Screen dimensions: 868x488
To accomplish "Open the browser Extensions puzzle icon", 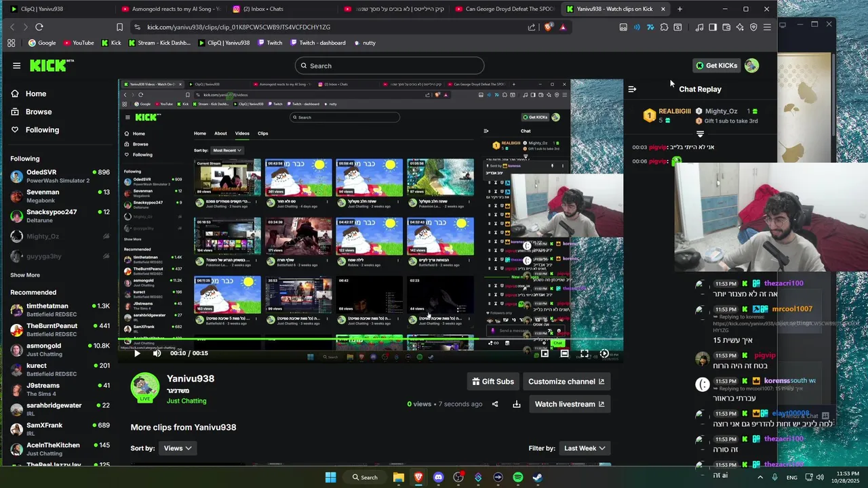I will pos(664,27).
